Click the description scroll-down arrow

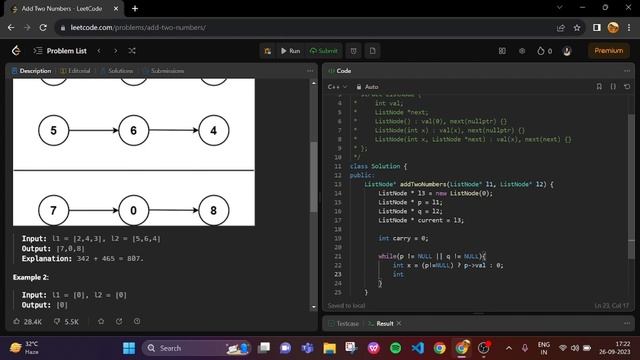313,307
